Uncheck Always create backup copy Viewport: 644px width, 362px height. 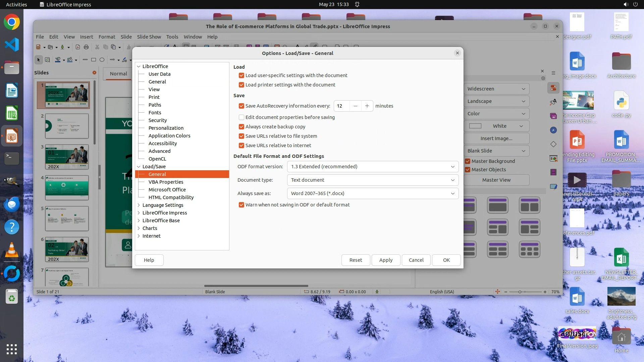[x=241, y=127]
